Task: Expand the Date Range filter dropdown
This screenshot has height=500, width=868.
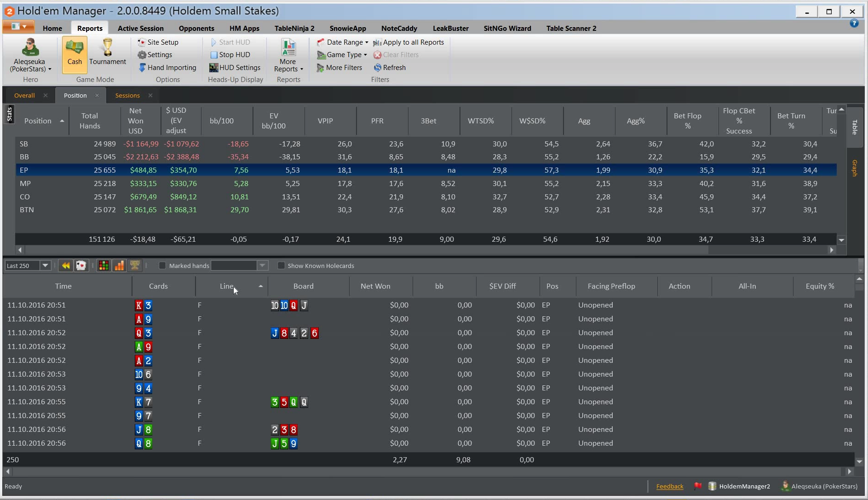Action: click(342, 42)
